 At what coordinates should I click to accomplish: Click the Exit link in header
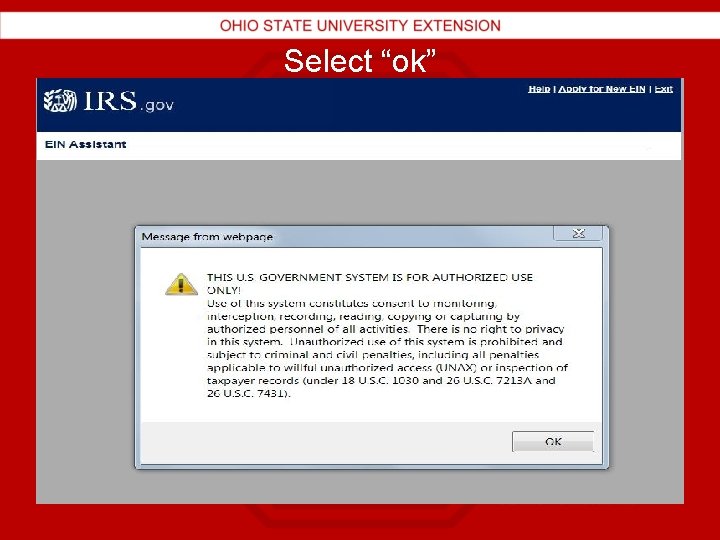(664, 89)
